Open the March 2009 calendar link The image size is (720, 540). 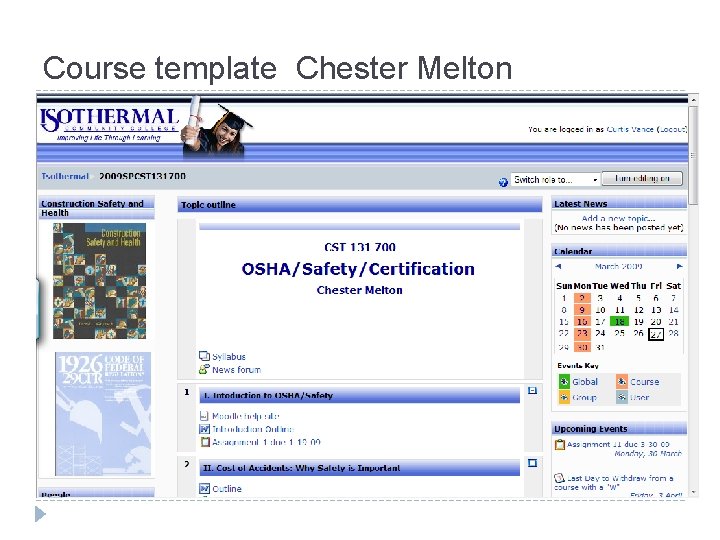619,266
